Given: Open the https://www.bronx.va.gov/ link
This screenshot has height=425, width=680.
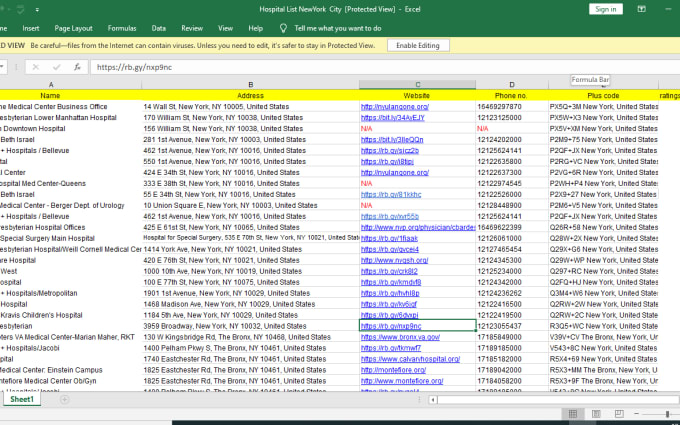Looking at the screenshot, I should (x=400, y=337).
